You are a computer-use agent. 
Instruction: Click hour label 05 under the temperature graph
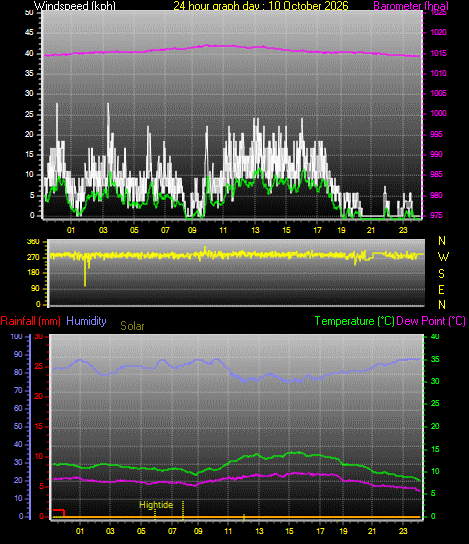tap(141, 531)
